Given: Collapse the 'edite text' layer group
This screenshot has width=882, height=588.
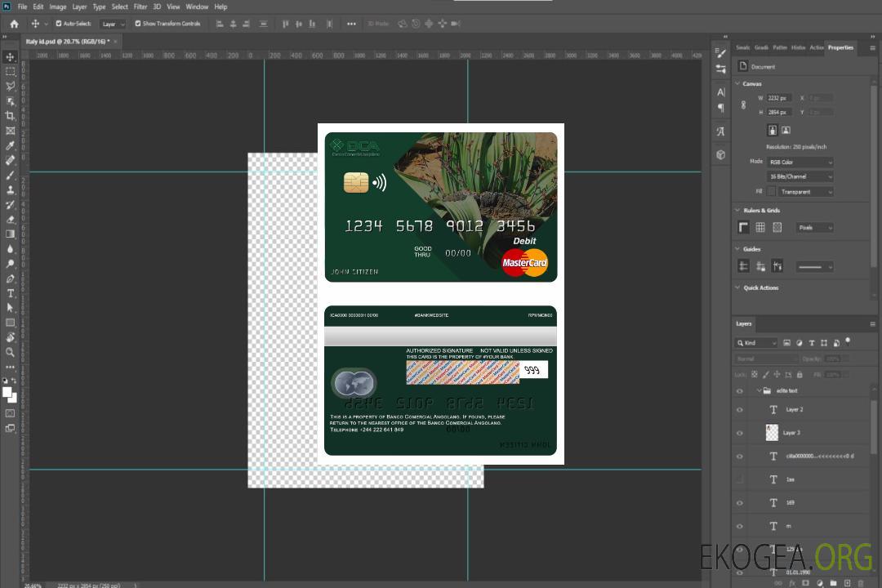Looking at the screenshot, I should click(x=759, y=391).
